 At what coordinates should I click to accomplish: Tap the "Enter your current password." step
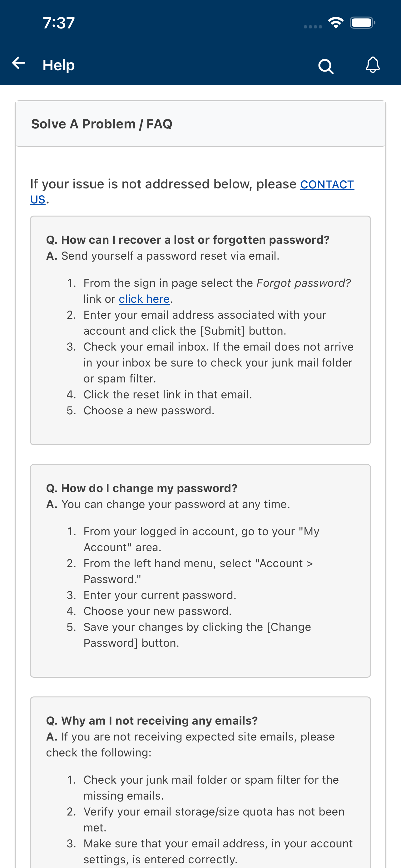pos(160,595)
